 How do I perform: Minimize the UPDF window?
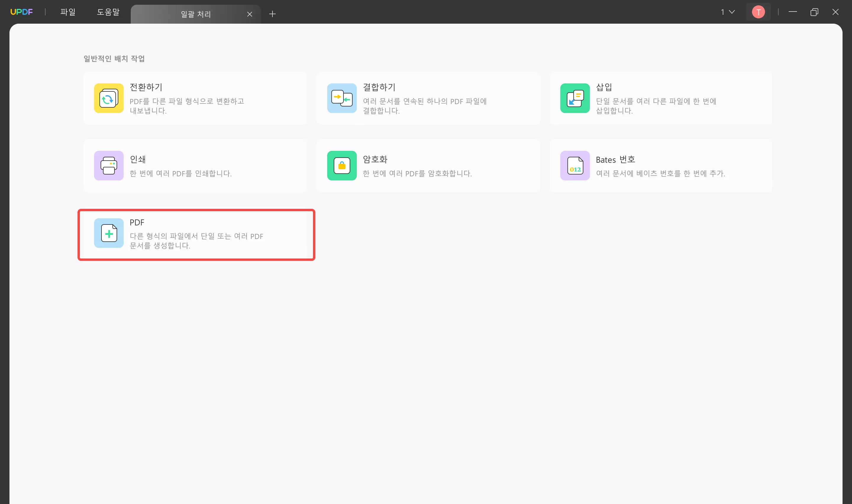793,12
